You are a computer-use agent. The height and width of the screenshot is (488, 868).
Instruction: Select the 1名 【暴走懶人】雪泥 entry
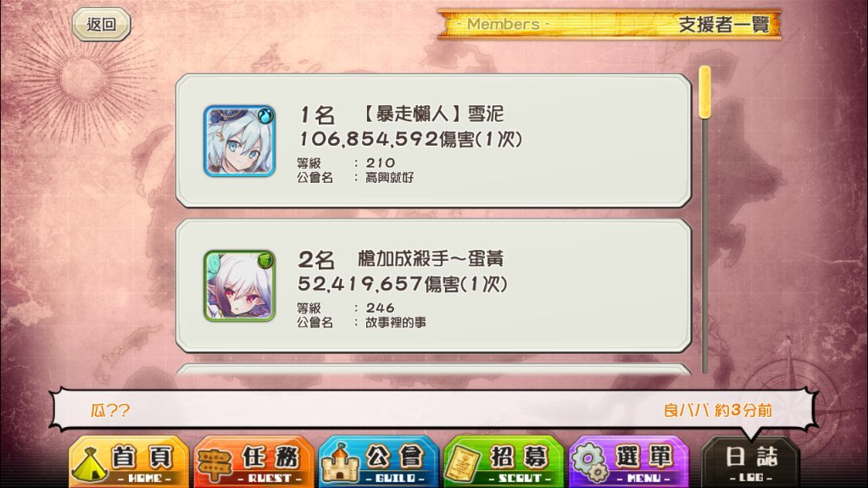433,141
